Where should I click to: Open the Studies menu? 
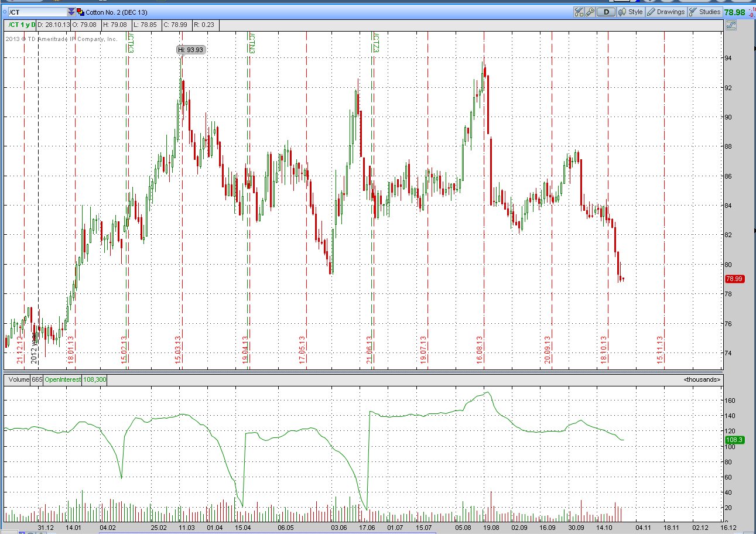704,12
